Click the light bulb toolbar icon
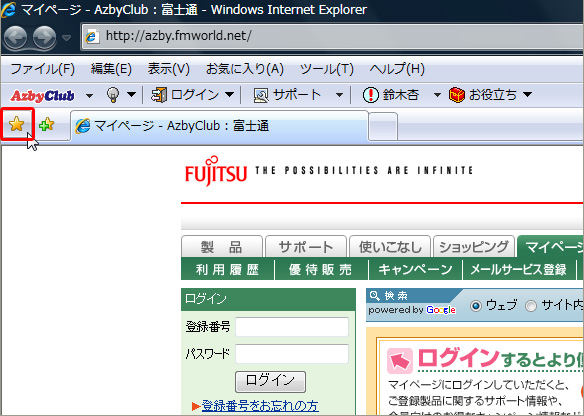The height and width of the screenshot is (416, 584). pos(113,95)
